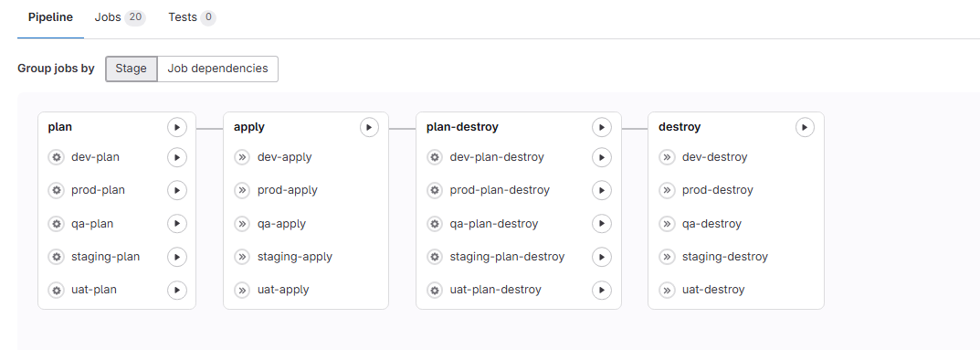Screen dimensions: 980x350
Task: Run all plan-destroy stage jobs
Action: point(602,128)
